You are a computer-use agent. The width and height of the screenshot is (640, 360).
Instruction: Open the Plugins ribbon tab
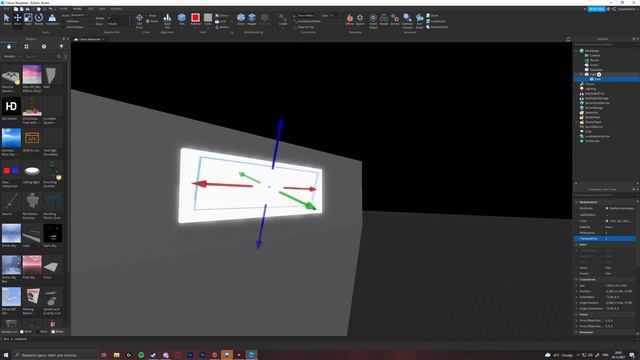coord(116,9)
